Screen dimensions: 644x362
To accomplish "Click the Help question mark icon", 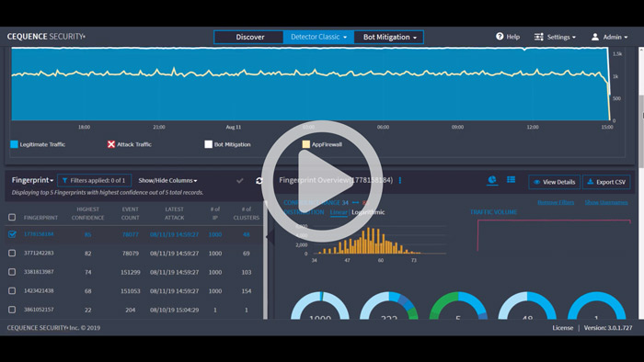I will click(500, 37).
